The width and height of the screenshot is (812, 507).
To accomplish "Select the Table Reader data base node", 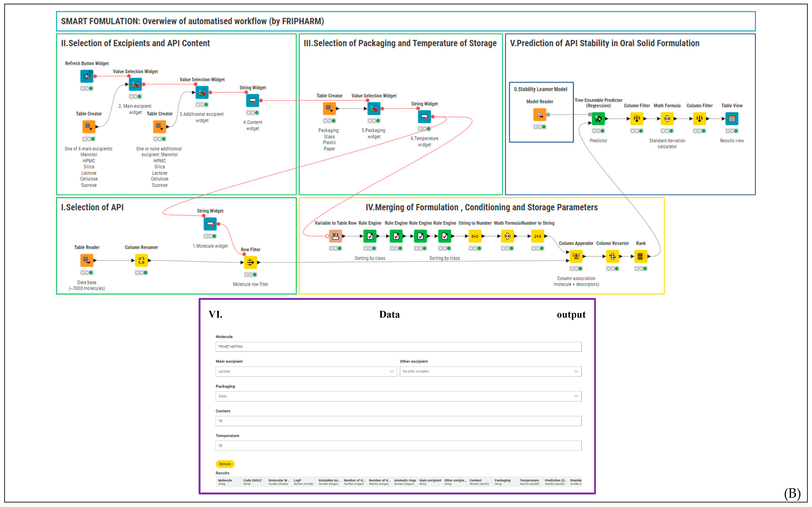I will 86,261.
